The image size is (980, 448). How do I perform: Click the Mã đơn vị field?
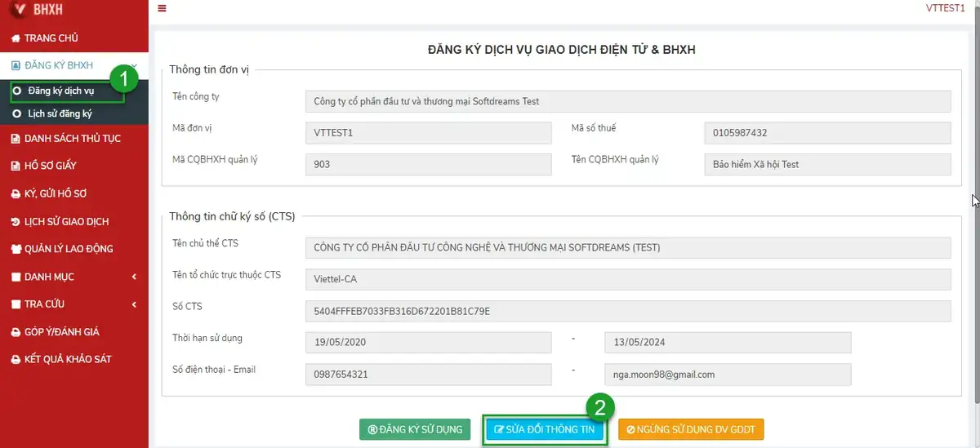tap(429, 133)
